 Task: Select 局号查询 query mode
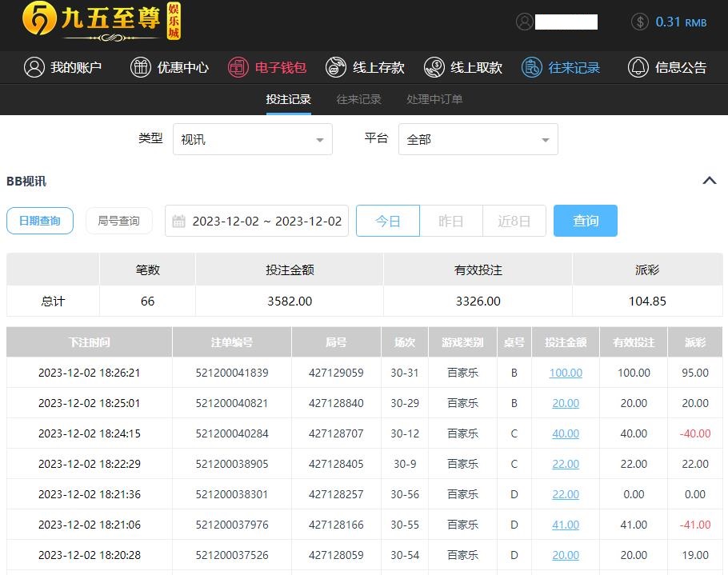[x=119, y=221]
